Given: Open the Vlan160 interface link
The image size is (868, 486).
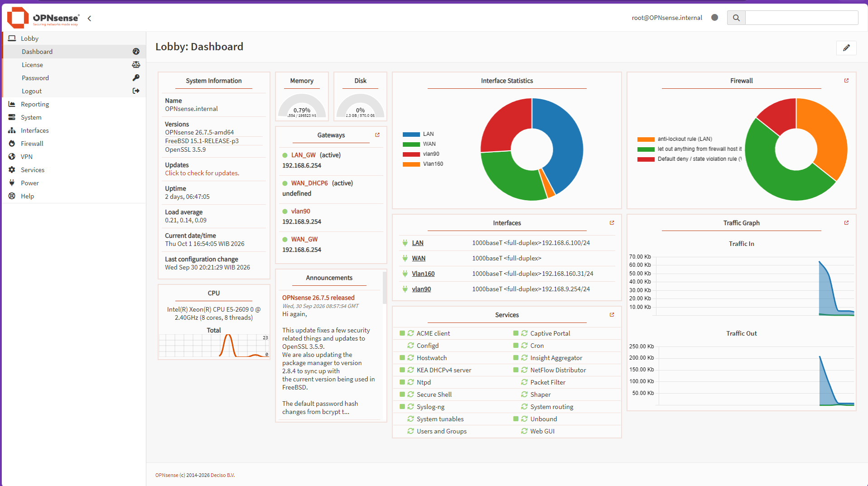Looking at the screenshot, I should point(423,274).
